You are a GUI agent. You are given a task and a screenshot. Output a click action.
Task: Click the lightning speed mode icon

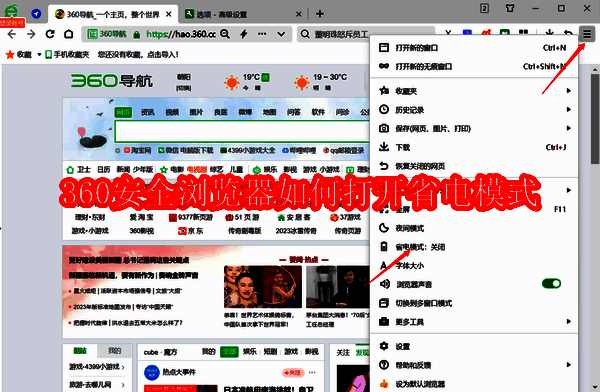click(243, 34)
